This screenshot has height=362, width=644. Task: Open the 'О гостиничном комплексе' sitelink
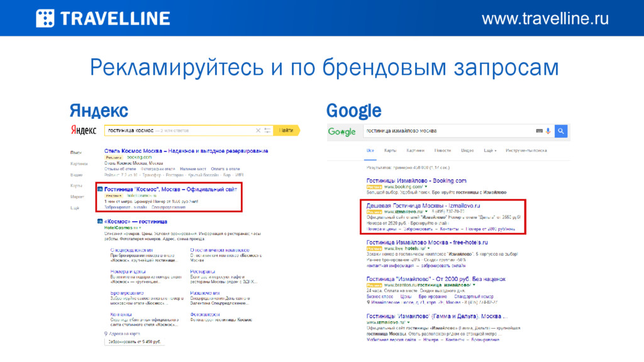[x=219, y=250]
